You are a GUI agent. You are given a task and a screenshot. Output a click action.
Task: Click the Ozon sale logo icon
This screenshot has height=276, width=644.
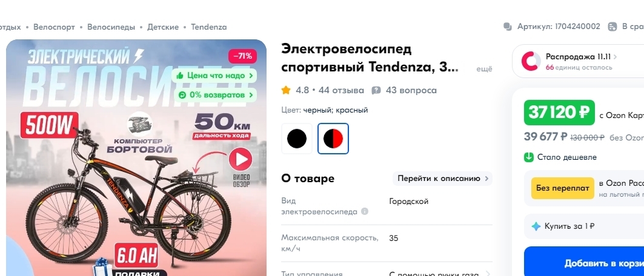pyautogui.click(x=531, y=61)
